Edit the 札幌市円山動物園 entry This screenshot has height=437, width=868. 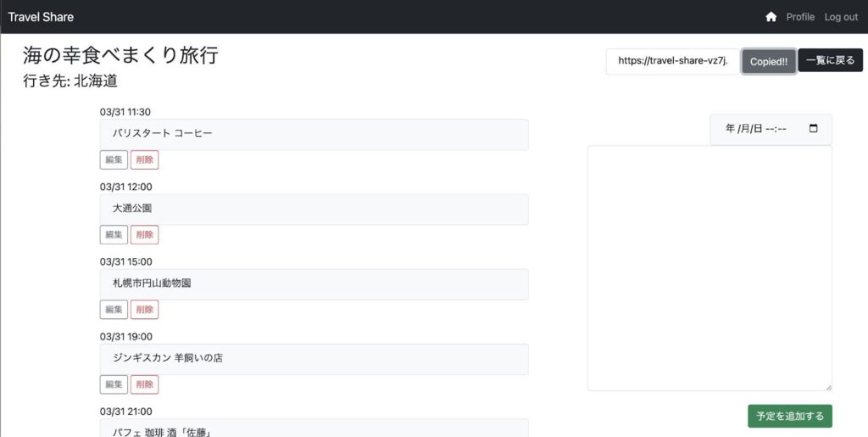tap(114, 310)
